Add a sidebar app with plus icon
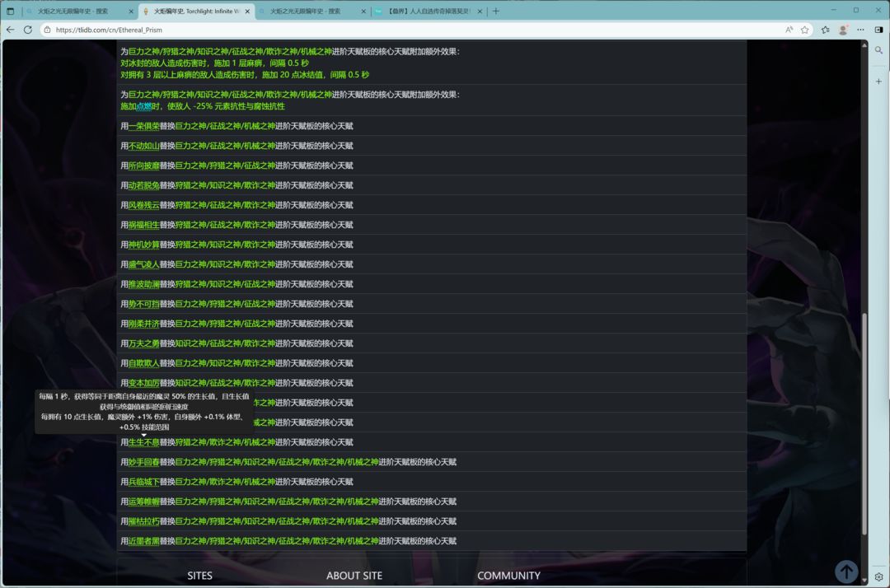 coord(878,81)
